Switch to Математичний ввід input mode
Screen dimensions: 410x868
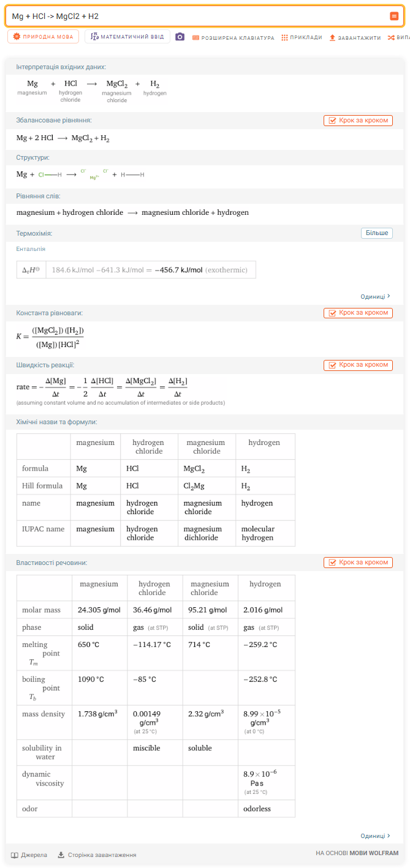click(127, 37)
